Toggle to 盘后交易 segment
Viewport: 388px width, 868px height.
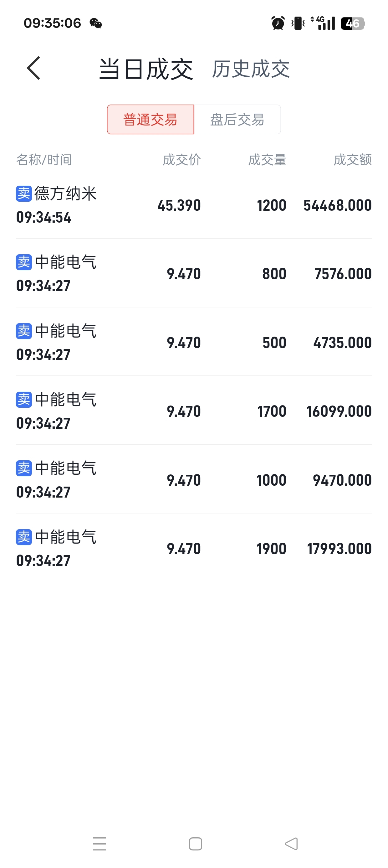[x=237, y=120]
